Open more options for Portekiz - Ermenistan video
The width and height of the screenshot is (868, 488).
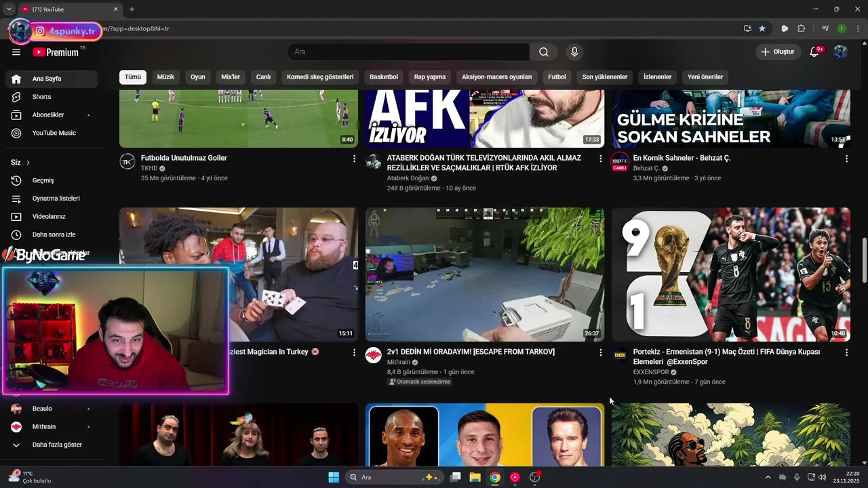coord(846,352)
